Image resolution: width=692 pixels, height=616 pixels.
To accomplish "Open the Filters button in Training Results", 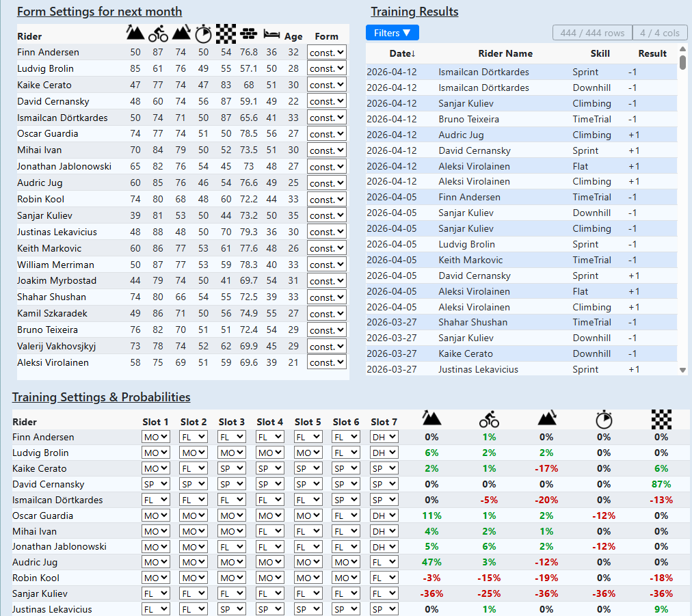I will coord(392,33).
